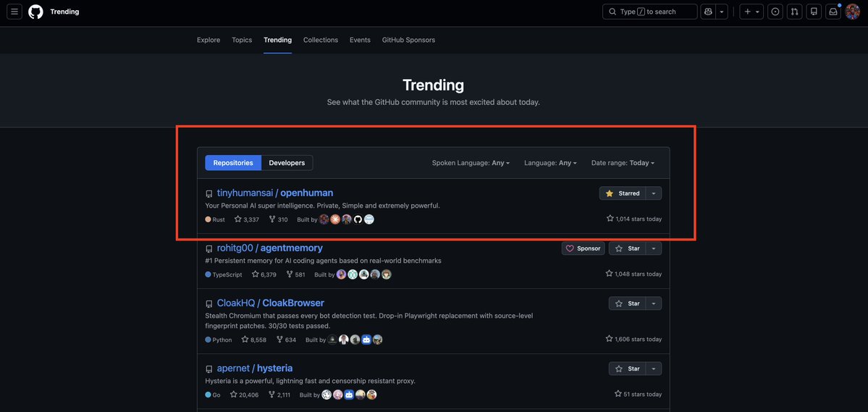Click the first contributor avatar of CloakBrowser

332,340
